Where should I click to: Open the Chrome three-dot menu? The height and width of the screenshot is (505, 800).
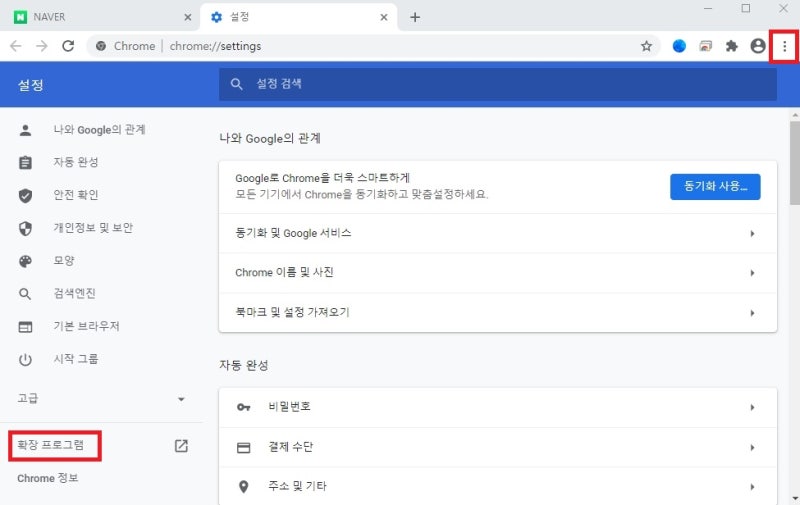[x=784, y=46]
